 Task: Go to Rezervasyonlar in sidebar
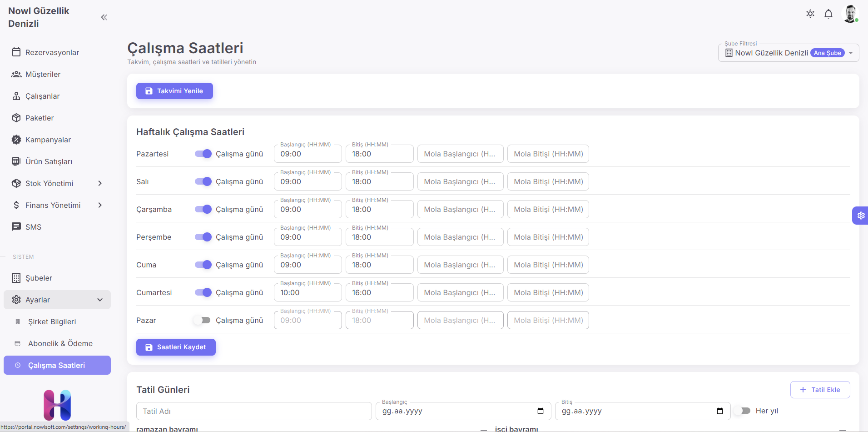tap(52, 52)
